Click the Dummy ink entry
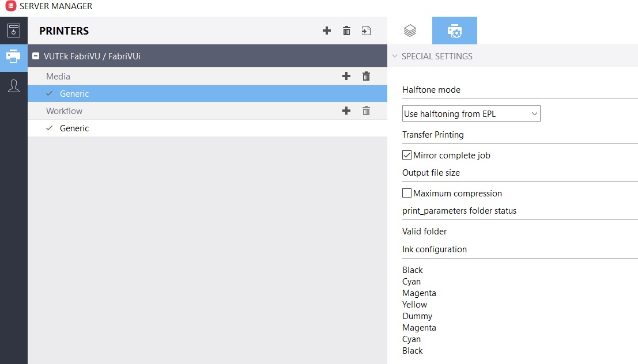Screen dimensions: 638x364 [417, 316]
